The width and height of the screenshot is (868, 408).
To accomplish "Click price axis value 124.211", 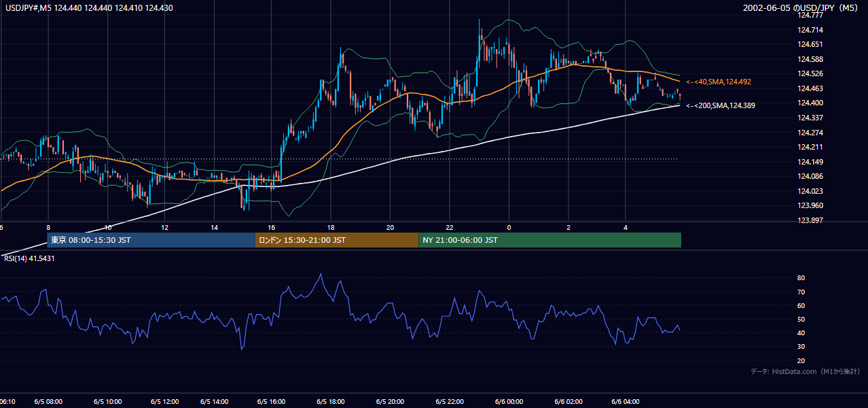I will click(x=811, y=147).
